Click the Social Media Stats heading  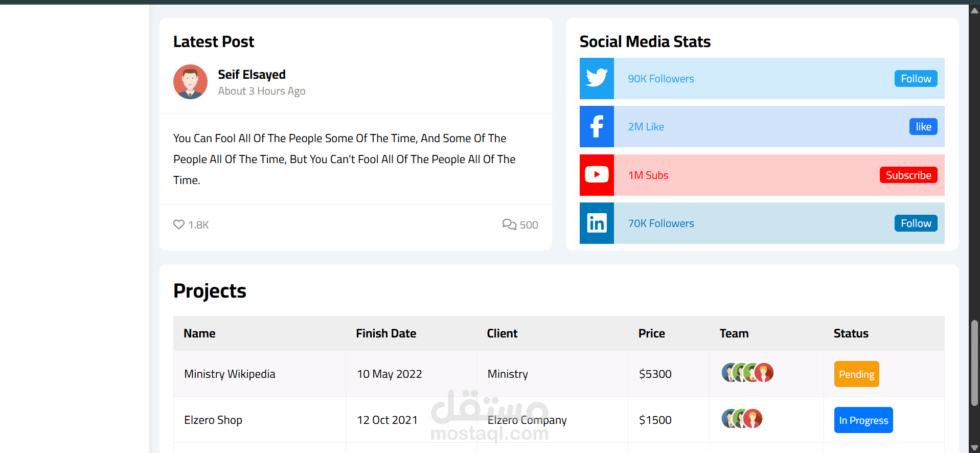(645, 41)
